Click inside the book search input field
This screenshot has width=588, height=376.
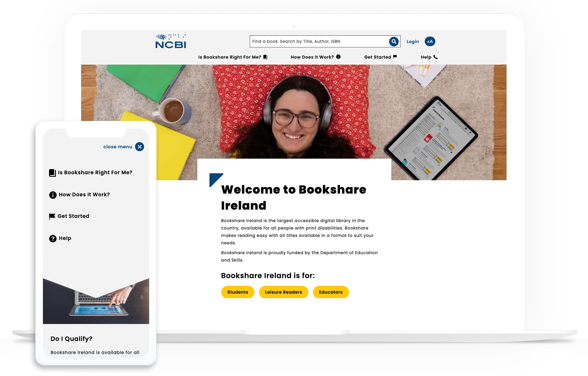[x=319, y=41]
